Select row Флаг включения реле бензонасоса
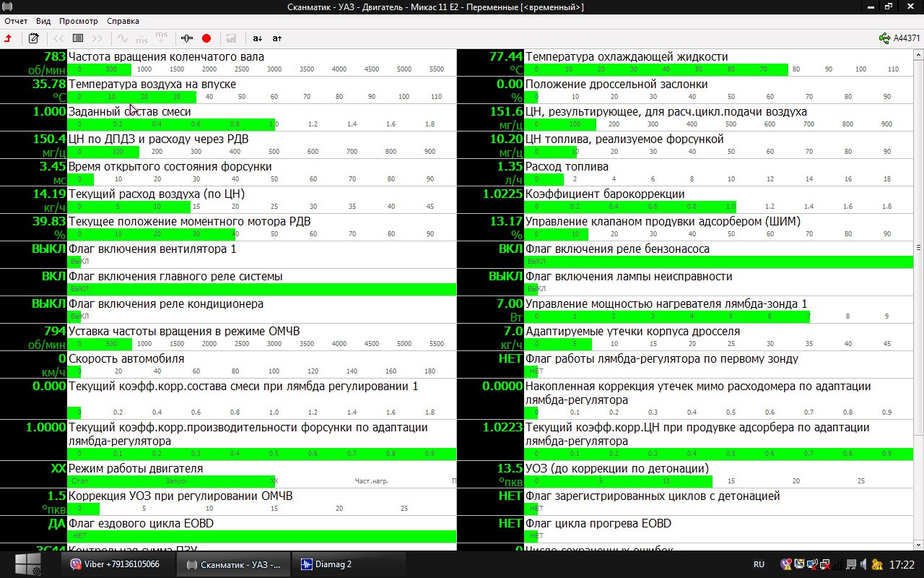This screenshot has width=924, height=578. (x=685, y=255)
